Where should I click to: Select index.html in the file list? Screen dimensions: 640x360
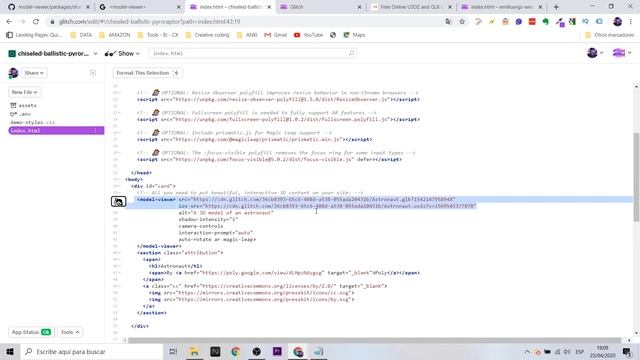click(x=56, y=131)
